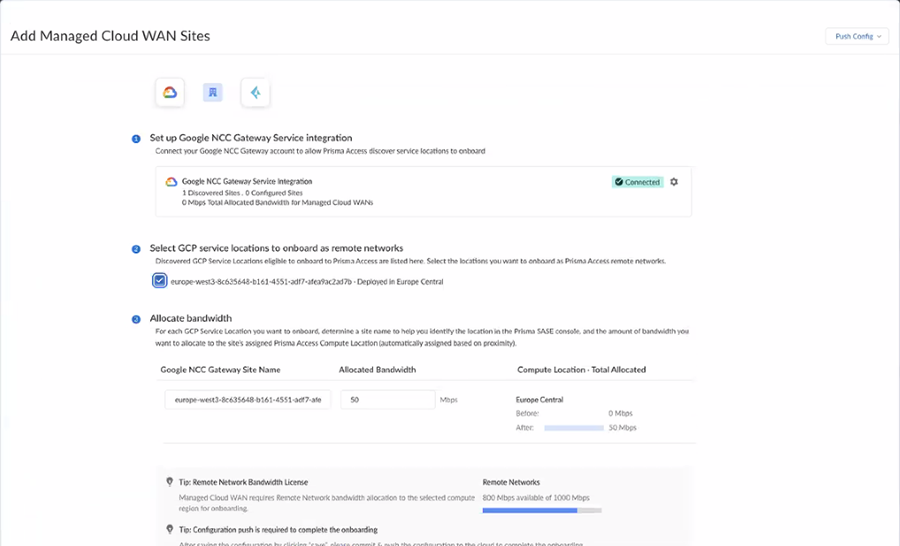This screenshot has height=546, width=900.
Task: Click the Connected status badge
Action: pyautogui.click(x=637, y=182)
